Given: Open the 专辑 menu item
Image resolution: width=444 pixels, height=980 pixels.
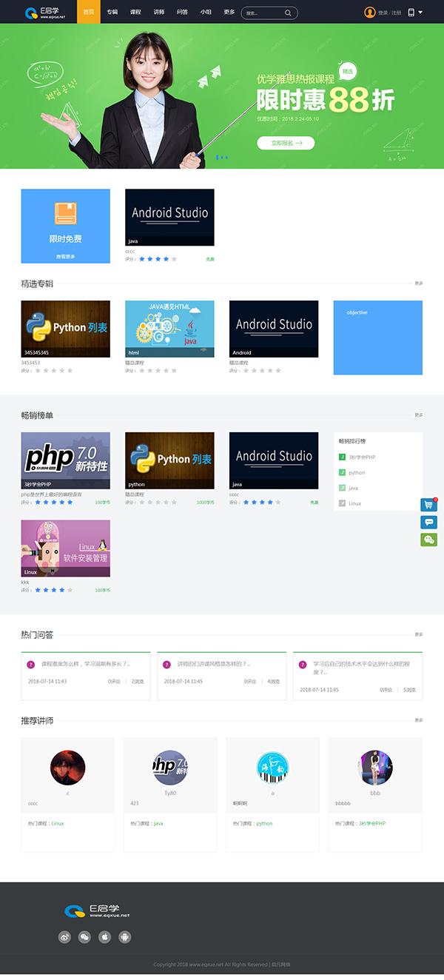Looking at the screenshot, I should [x=112, y=12].
